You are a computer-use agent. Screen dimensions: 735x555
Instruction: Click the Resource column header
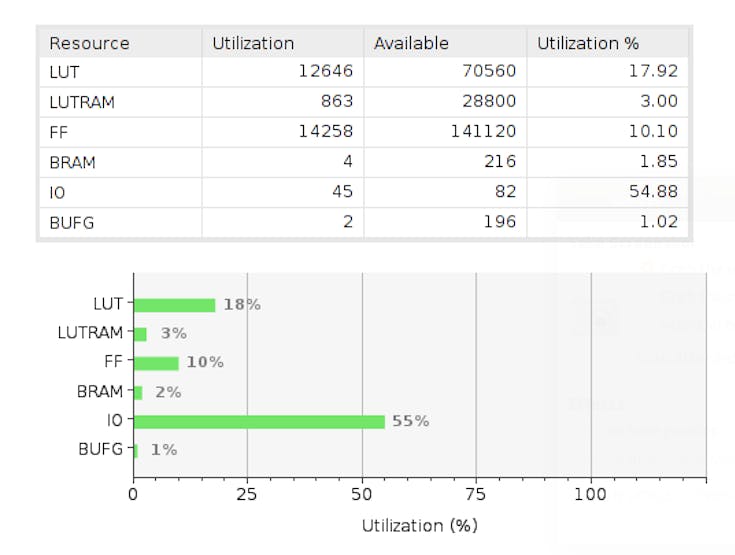tap(89, 43)
